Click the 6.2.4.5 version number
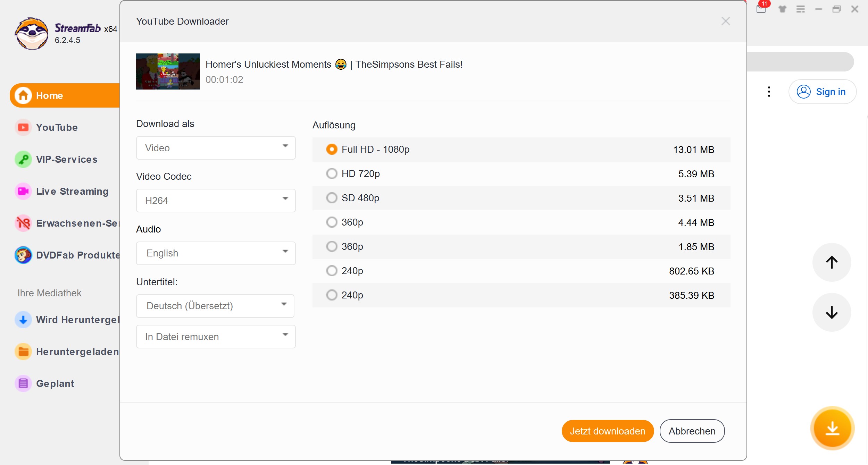Screen dimensions: 868x465 click(x=67, y=40)
